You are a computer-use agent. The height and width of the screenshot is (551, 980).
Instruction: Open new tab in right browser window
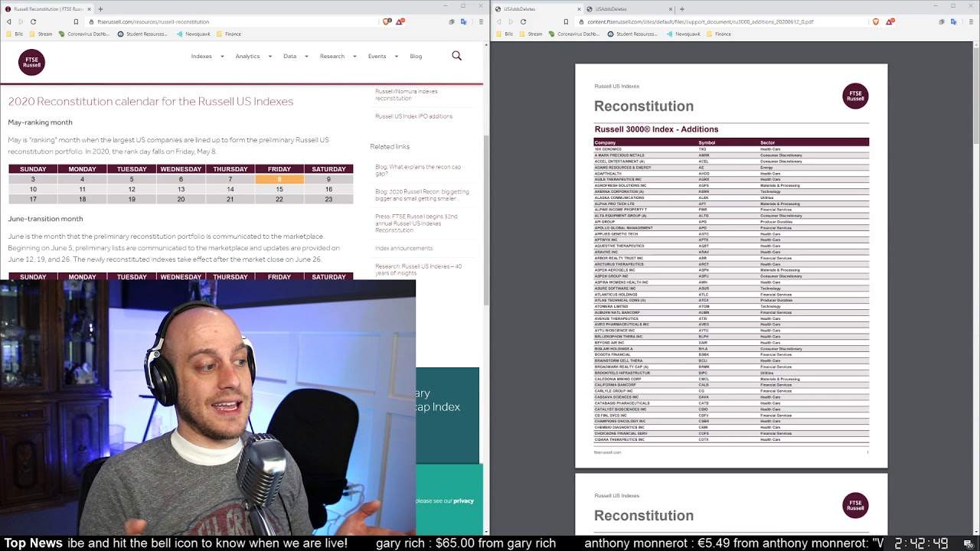coord(683,9)
